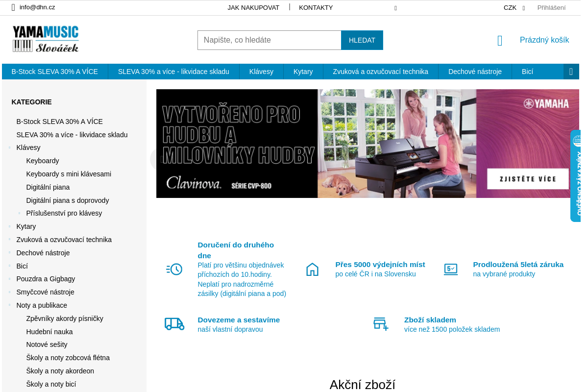Viewport: 588px width, 392px height.
Task: Click Prodloužená 5letá záruka heading
Action: click(518, 265)
